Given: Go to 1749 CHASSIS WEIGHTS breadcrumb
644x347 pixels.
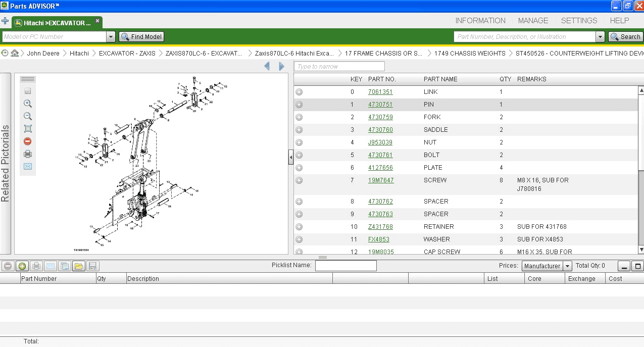Looking at the screenshot, I should [x=470, y=53].
